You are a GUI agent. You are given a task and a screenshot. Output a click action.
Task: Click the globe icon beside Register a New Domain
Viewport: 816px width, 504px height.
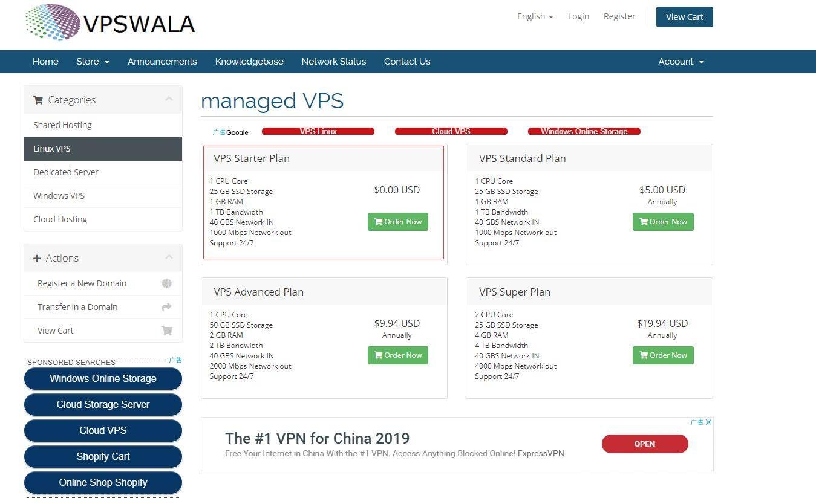point(166,283)
